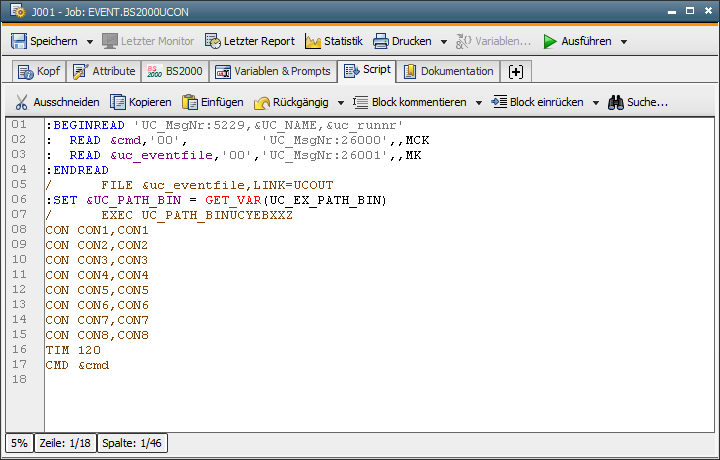
Task: Click the Einfügen paste icon
Action: (190, 102)
